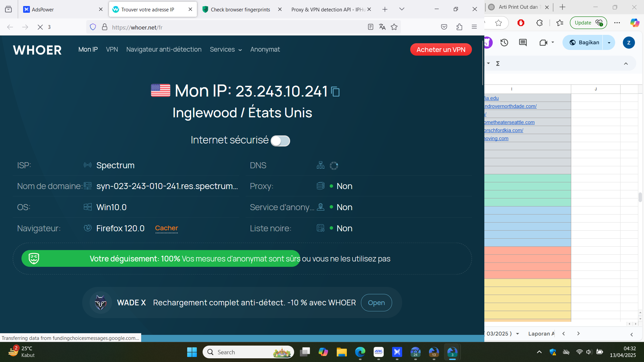Open Navigateur anti-détection page
Screen dimensions: 644x362
pos(164,50)
